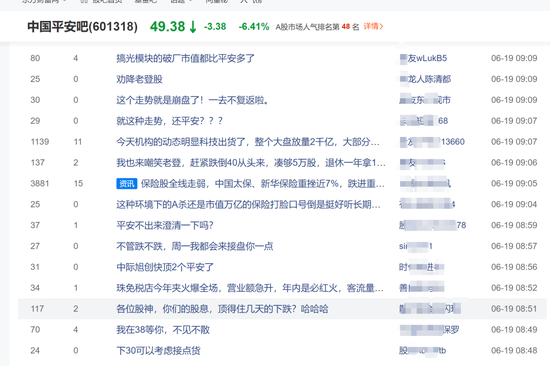Image resolution: width=550 pixels, height=366 pixels.
Task: Open post 各位股神，你们的股息，顶得住几天的下跌
Action: tap(222, 309)
